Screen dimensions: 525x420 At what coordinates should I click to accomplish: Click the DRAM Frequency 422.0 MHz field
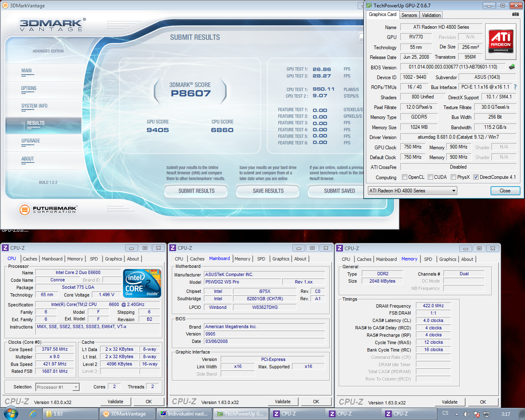[x=434, y=306]
